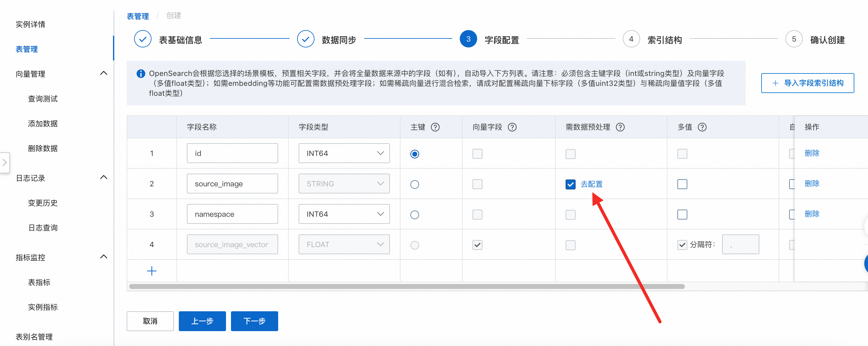Click the help icon beside 多值
Viewport: 868px width, 346px height.
[x=702, y=127]
